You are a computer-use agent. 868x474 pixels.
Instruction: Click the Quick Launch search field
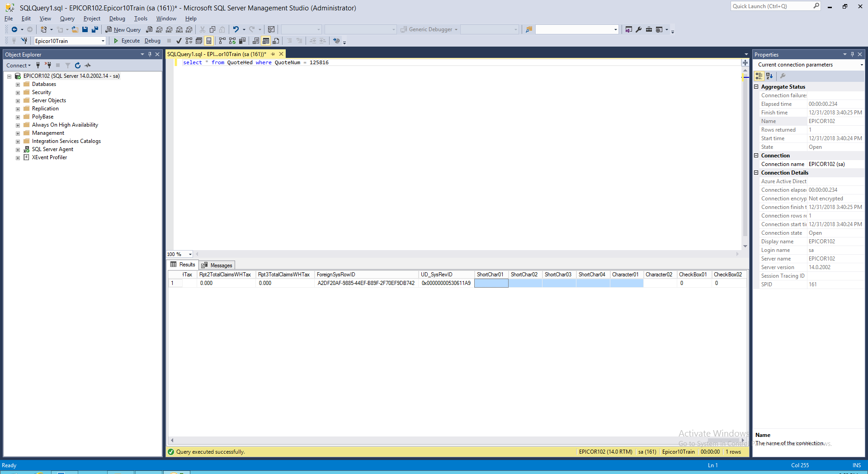pyautogui.click(x=775, y=6)
